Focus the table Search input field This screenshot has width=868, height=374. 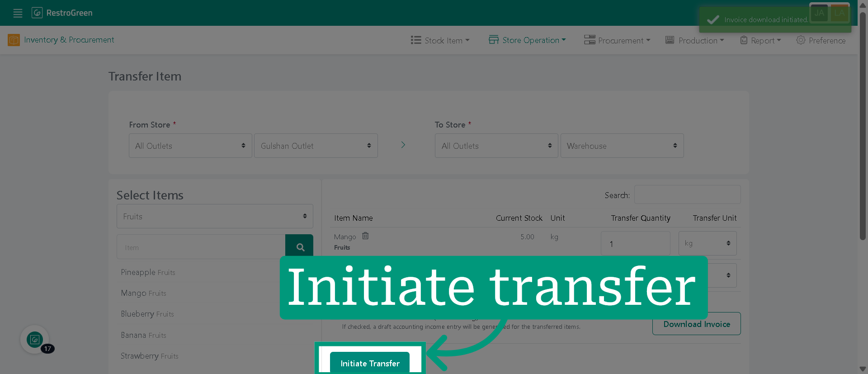pyautogui.click(x=687, y=194)
